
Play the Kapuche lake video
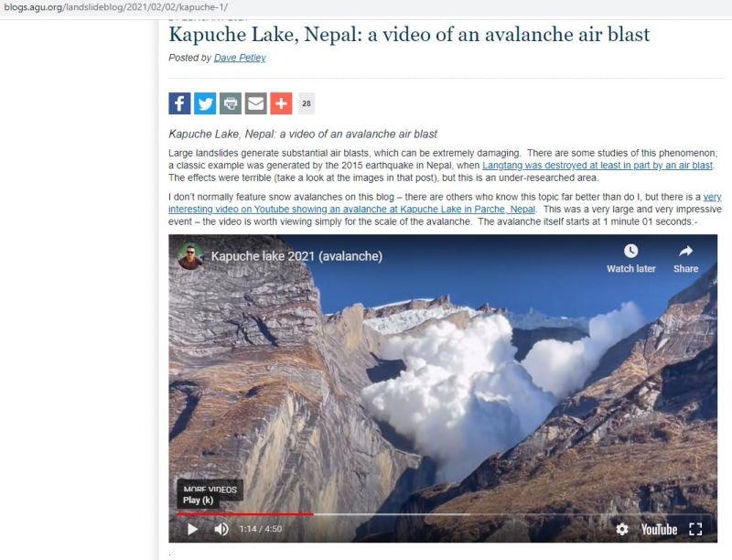pyautogui.click(x=192, y=529)
